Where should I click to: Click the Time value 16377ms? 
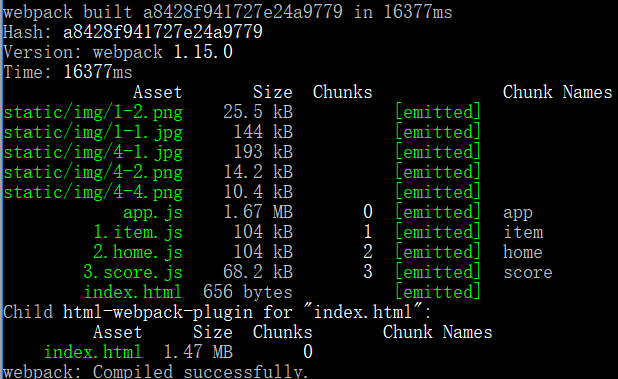tap(98, 72)
